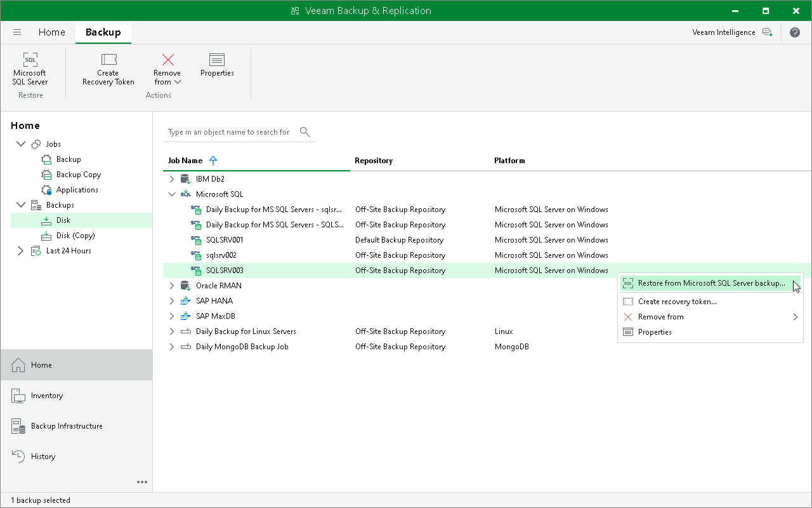Viewport: 812px width, 508px height.
Task: Select the SQLSRV001 backup row
Action: coord(487,240)
